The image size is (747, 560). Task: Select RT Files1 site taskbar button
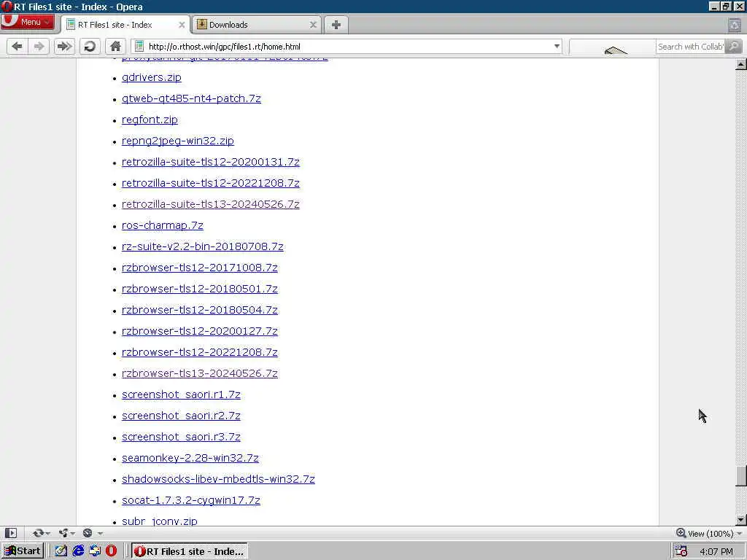190,551
